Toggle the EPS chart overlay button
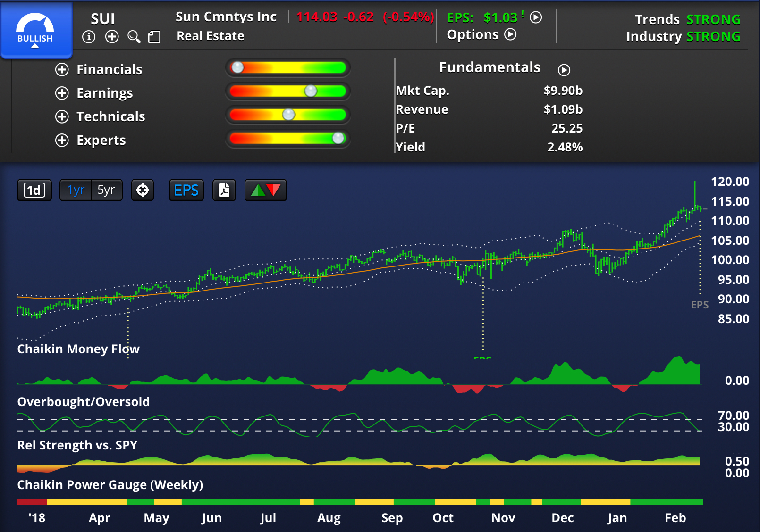760x532 pixels. [186, 190]
